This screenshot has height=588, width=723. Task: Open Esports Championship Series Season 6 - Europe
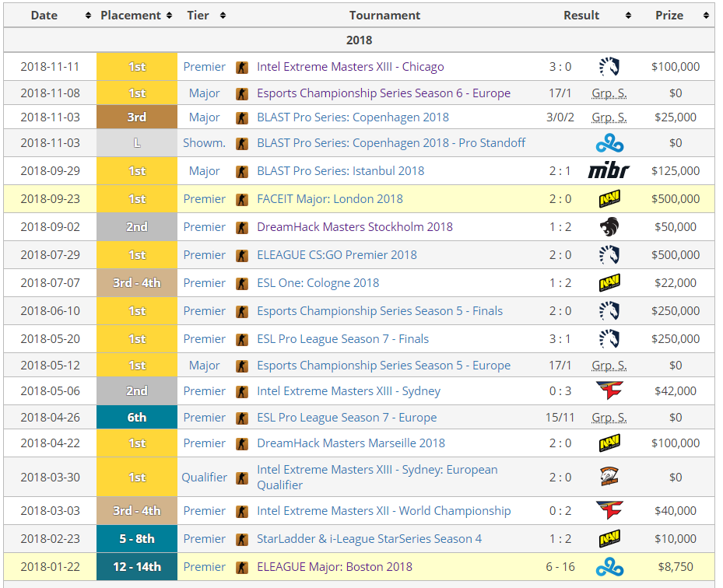[x=384, y=93]
